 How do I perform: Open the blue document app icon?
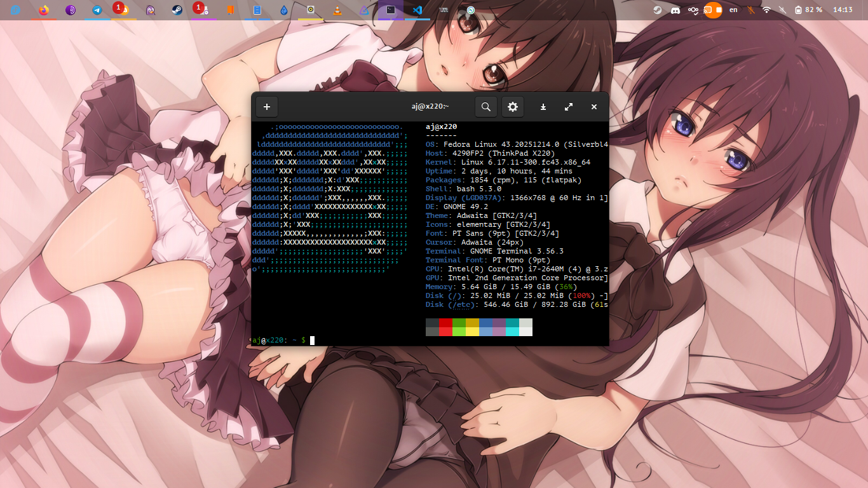click(x=257, y=10)
